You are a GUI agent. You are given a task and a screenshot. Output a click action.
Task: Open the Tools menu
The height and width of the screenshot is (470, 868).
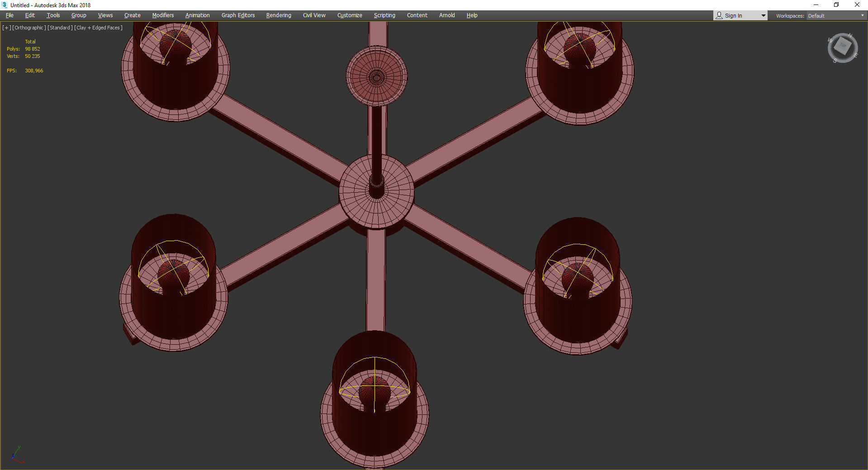[53, 15]
